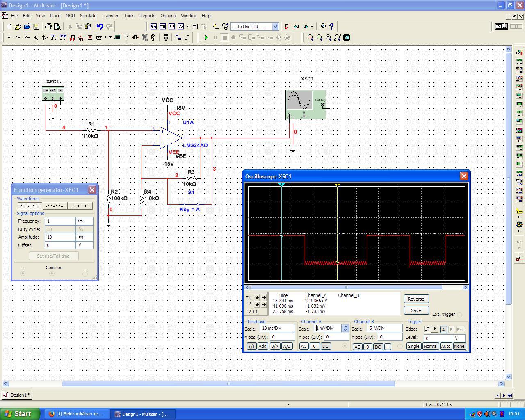Select the square wave waveform button
The width and height of the screenshot is (525, 420).
(x=80, y=205)
